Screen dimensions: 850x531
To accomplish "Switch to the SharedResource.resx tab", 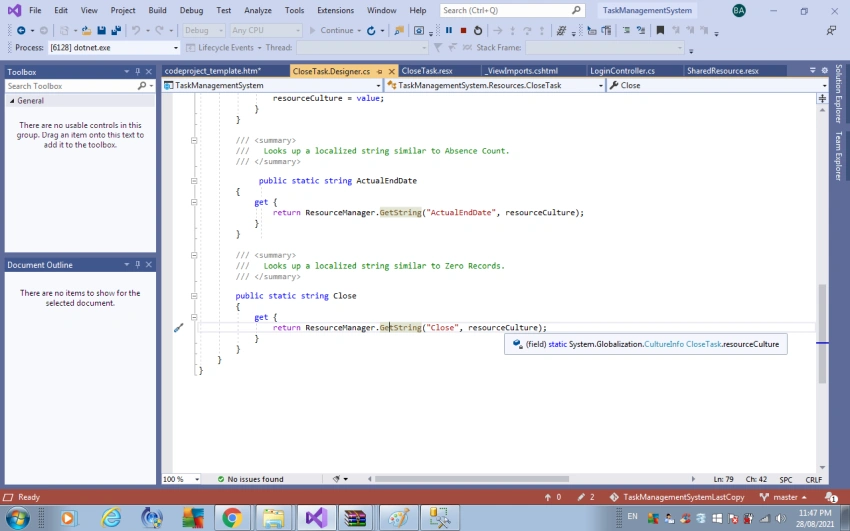I will pyautogui.click(x=723, y=71).
